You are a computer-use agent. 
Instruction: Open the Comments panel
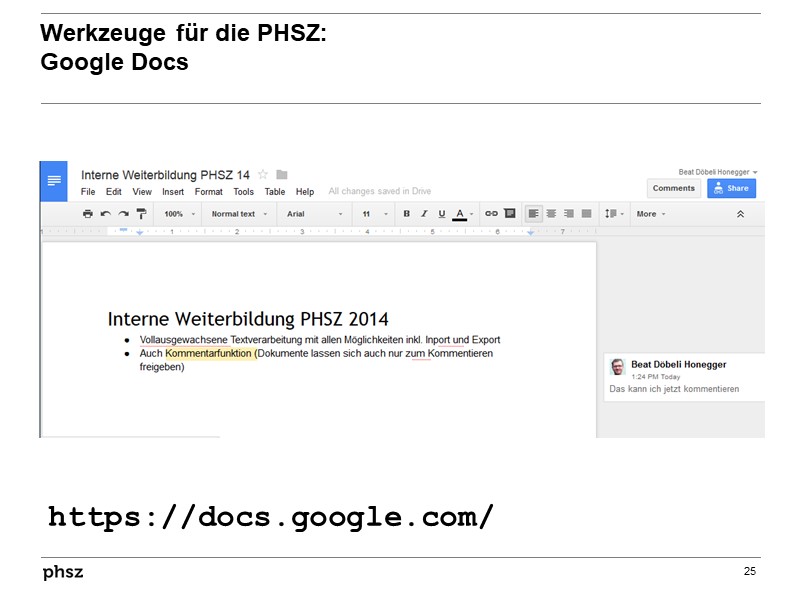pos(673,188)
